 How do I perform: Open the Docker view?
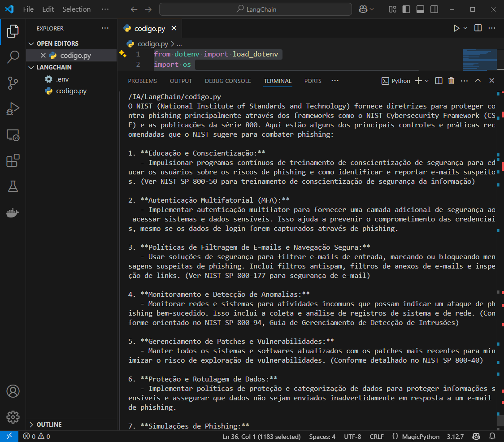[13, 212]
